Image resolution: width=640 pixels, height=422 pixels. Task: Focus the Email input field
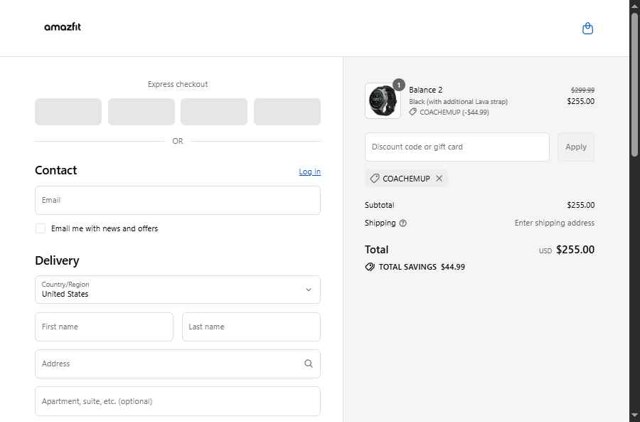point(178,200)
